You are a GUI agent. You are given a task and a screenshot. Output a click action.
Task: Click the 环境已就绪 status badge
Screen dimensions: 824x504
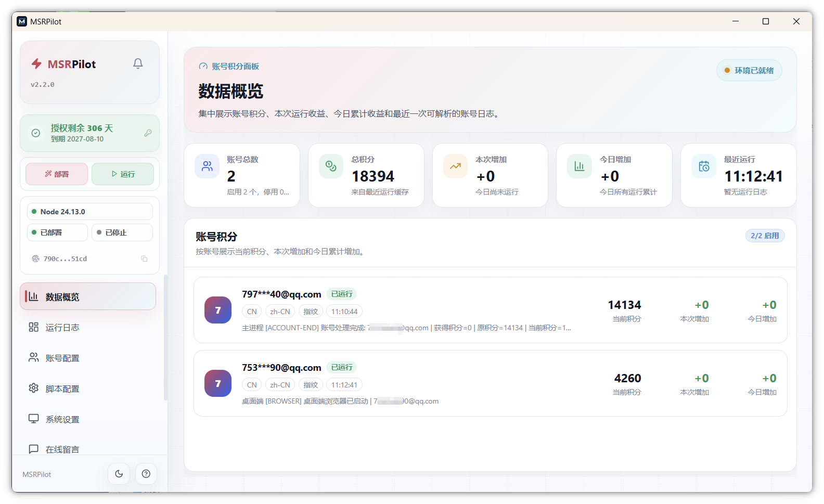(x=749, y=70)
